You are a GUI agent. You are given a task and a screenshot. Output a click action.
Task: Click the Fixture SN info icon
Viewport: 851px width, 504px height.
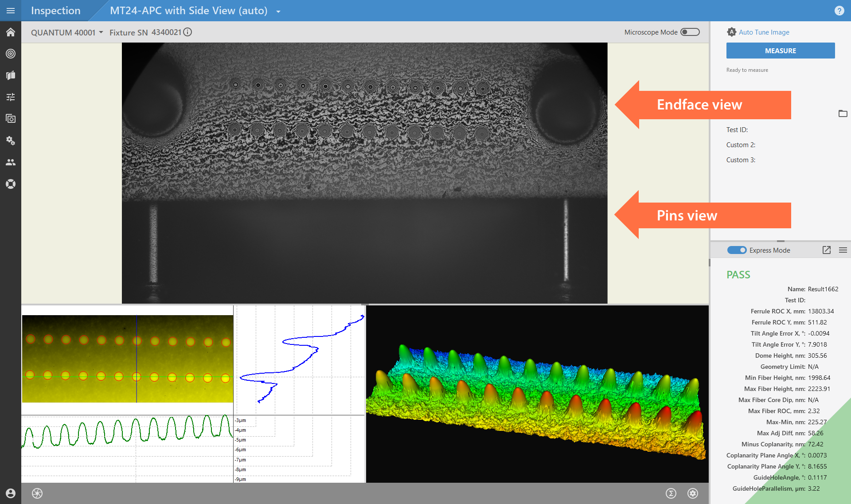188,32
